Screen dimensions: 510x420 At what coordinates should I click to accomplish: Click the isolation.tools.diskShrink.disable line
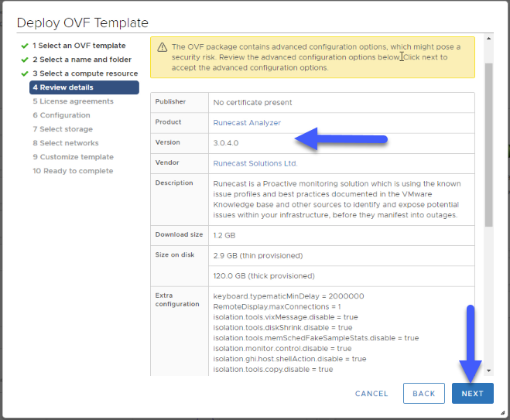click(282, 327)
